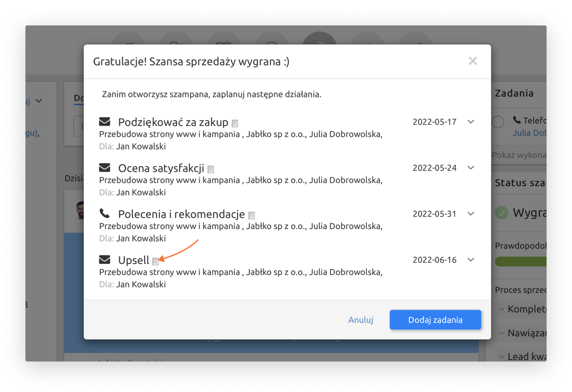Click phone icon in background Zadania panel
This screenshot has height=392, width=572.
coord(517,120)
